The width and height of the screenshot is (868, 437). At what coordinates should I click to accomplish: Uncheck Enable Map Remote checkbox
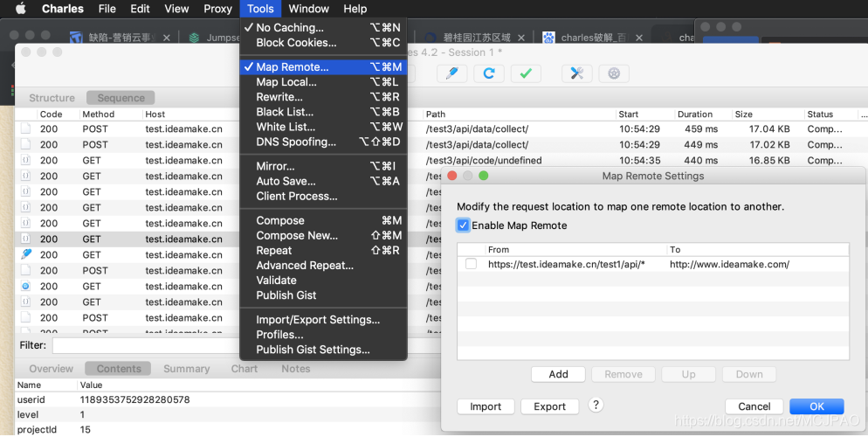[463, 225]
